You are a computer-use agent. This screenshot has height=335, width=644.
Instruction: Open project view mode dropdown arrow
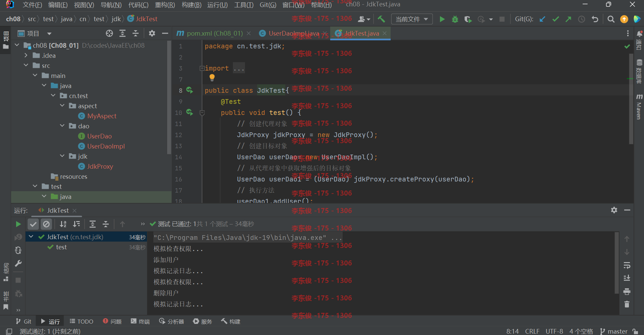point(49,34)
